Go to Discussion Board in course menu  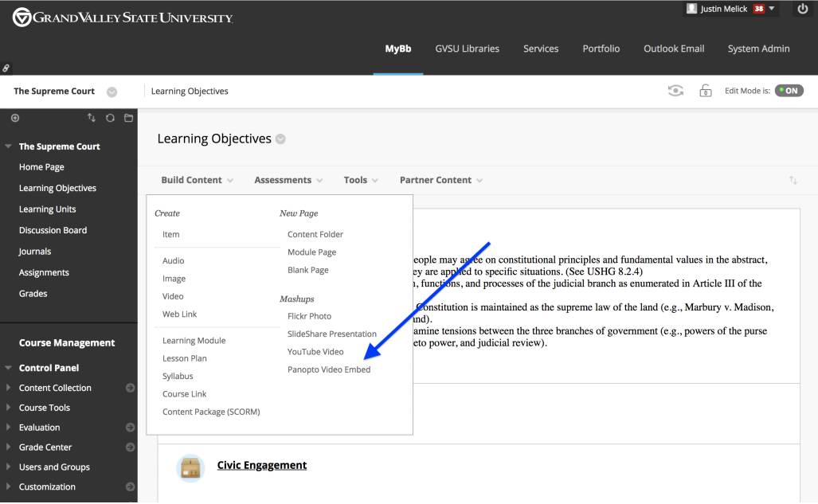point(53,230)
